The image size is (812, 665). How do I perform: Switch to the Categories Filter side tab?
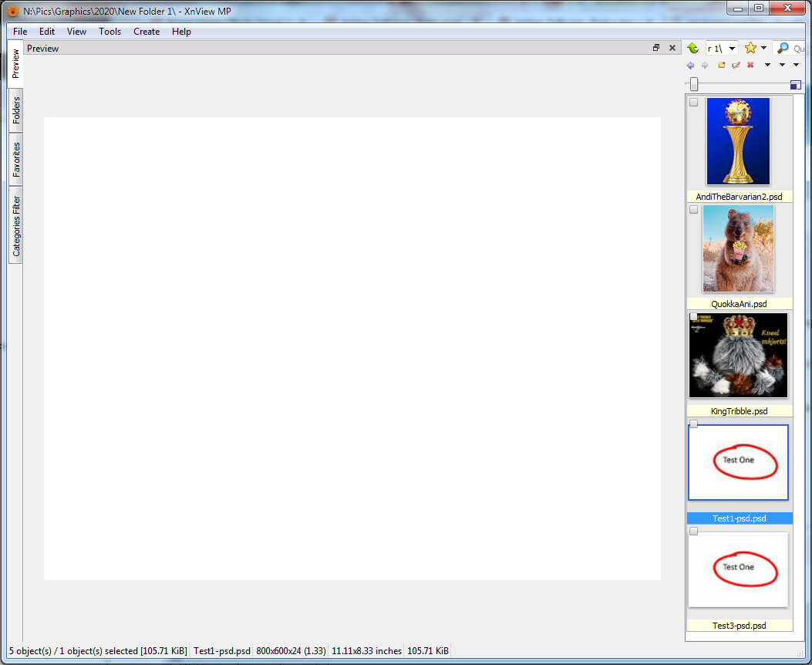pyautogui.click(x=16, y=226)
